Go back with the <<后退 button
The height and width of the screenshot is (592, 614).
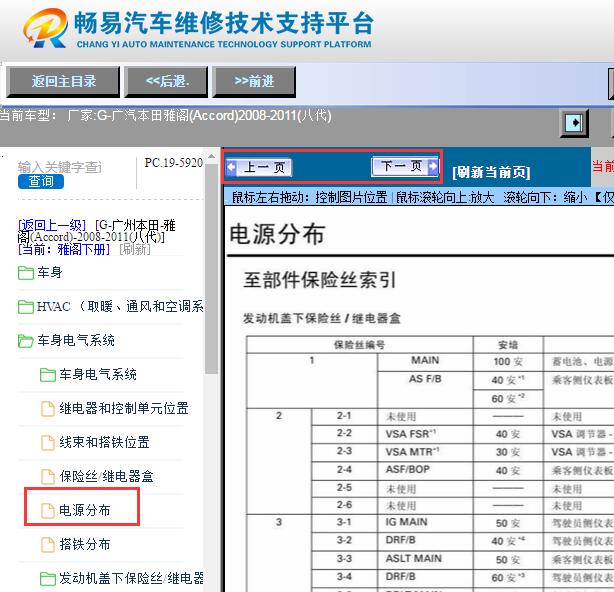tap(166, 81)
